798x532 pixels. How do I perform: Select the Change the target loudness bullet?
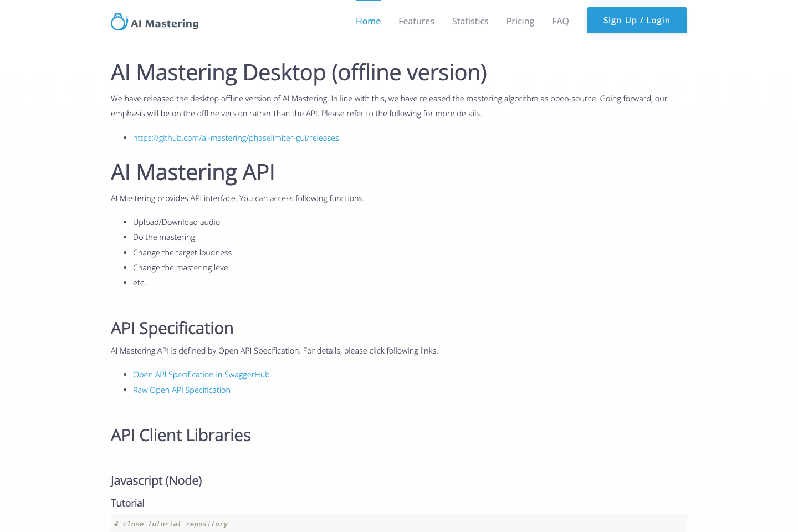(182, 252)
